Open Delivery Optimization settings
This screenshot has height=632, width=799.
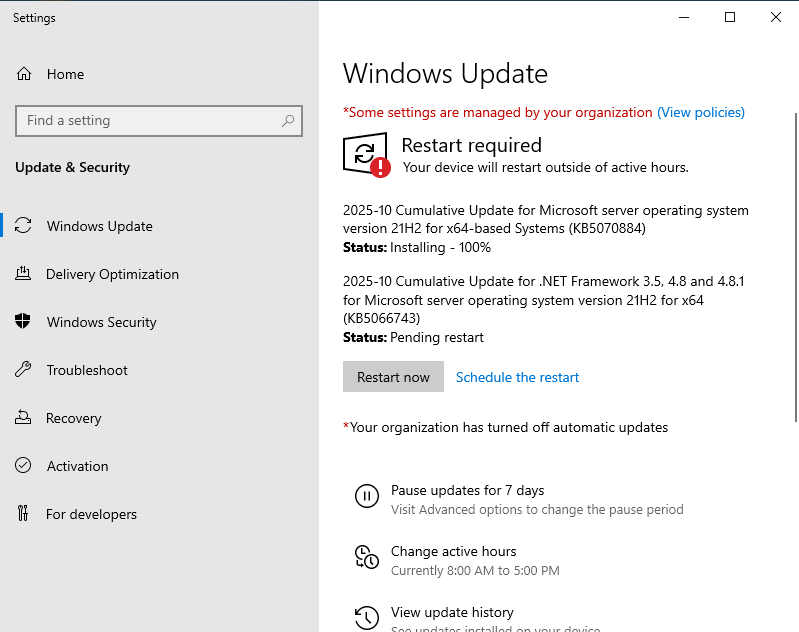click(112, 274)
